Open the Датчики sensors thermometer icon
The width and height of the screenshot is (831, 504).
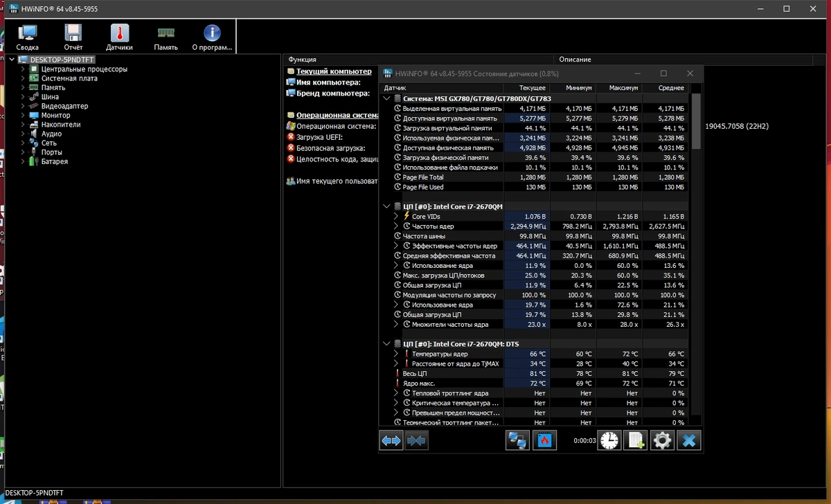click(x=119, y=37)
